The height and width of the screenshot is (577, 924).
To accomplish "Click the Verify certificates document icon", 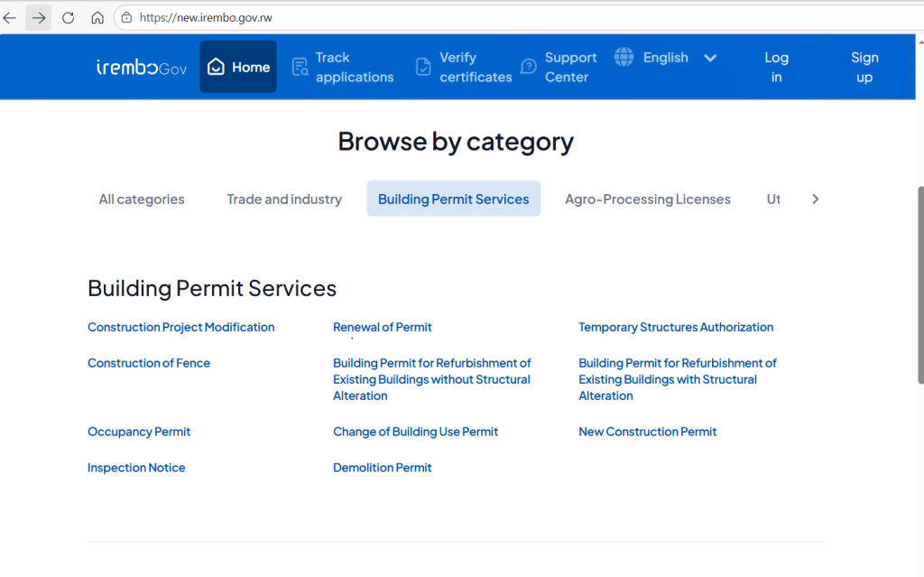I will [x=423, y=67].
